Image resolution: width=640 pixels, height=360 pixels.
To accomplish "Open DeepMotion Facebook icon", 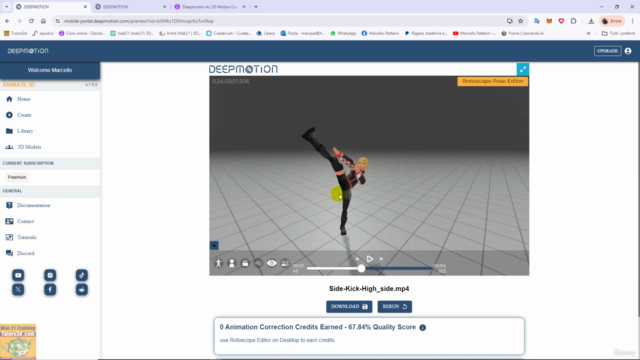I will [x=50, y=289].
